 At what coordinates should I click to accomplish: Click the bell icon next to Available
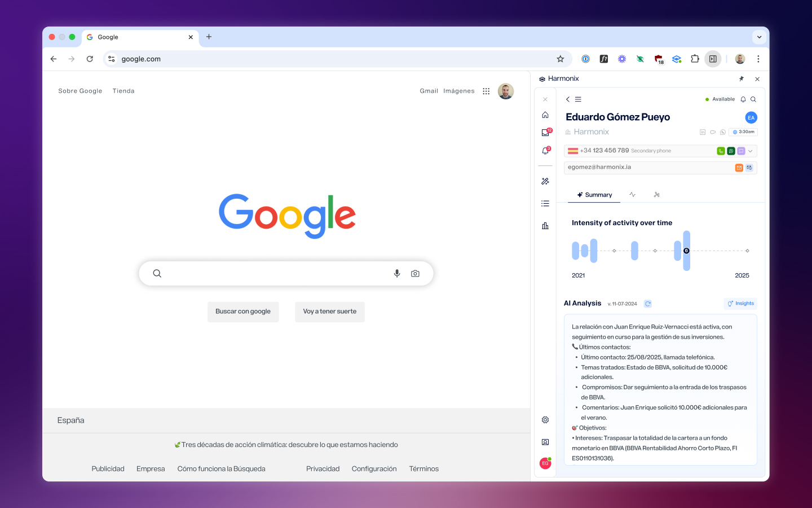[x=743, y=99]
